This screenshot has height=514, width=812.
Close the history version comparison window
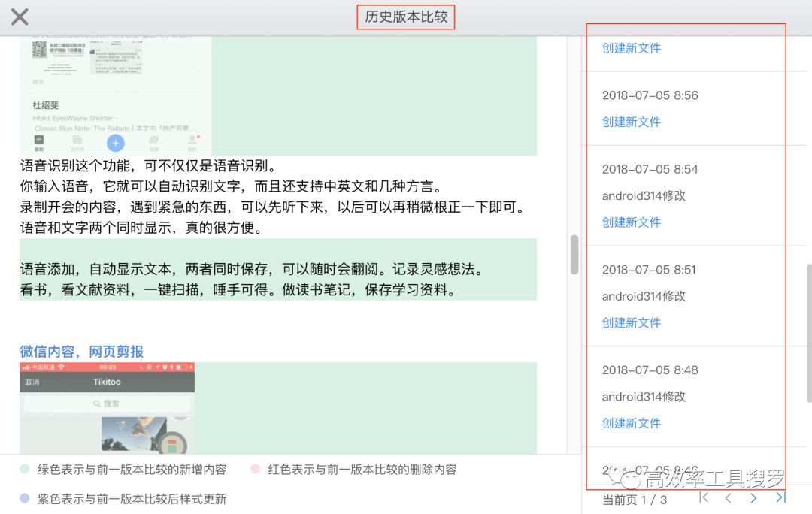(x=20, y=17)
